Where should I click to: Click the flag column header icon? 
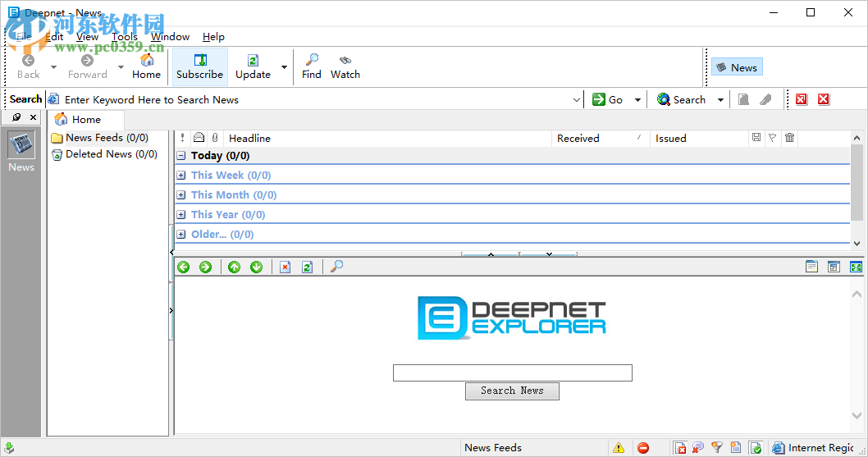pos(772,137)
